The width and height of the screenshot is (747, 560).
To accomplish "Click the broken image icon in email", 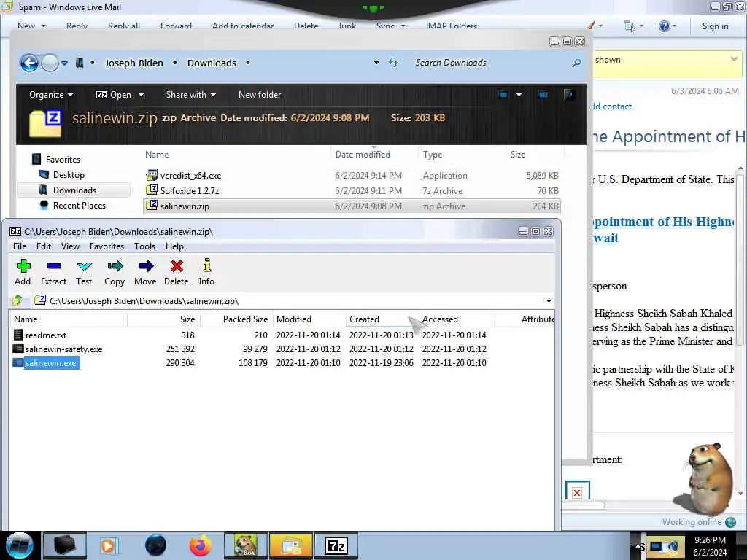I will click(577, 492).
